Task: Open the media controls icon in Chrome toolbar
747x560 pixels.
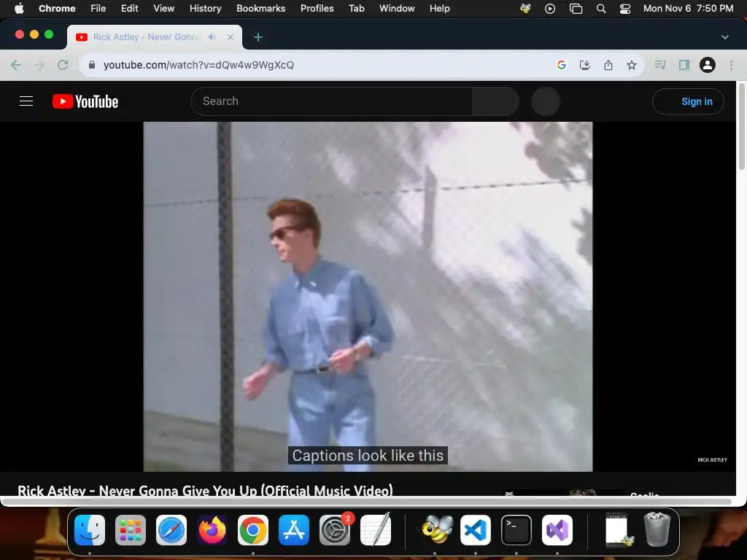Action: [660, 64]
